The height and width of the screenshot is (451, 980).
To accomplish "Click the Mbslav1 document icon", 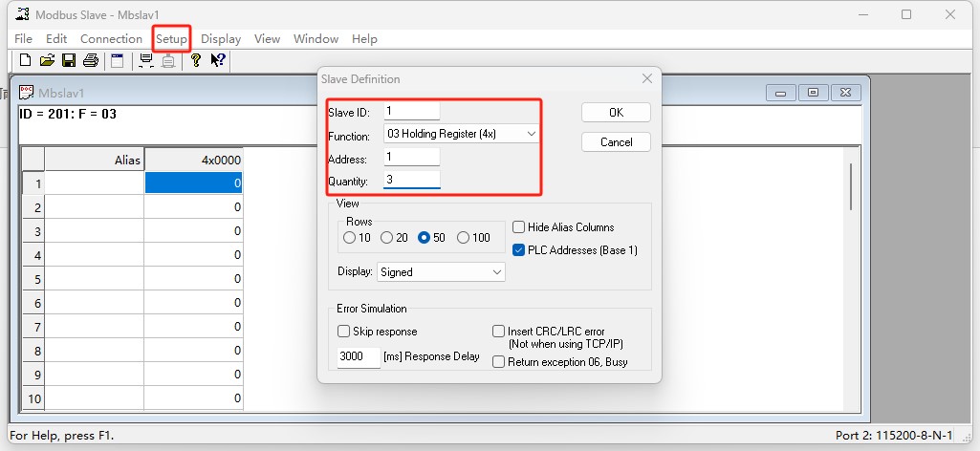I will (x=26, y=93).
